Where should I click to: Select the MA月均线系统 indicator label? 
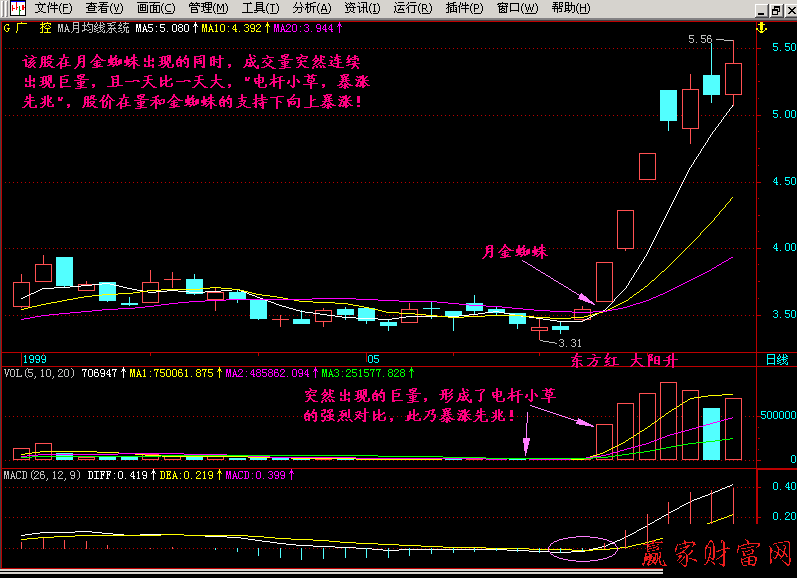click(x=93, y=28)
